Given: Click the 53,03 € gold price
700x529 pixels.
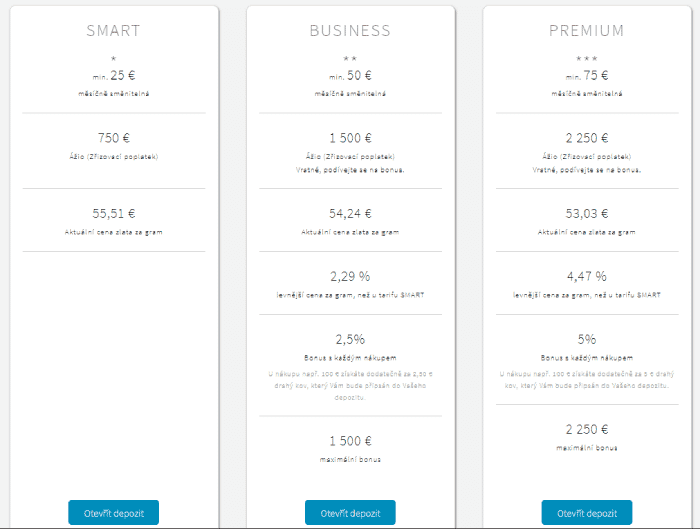Looking at the screenshot, I should point(587,213).
